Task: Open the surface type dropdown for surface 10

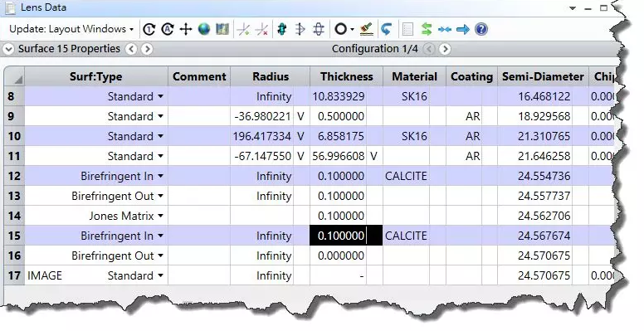Action: [161, 136]
